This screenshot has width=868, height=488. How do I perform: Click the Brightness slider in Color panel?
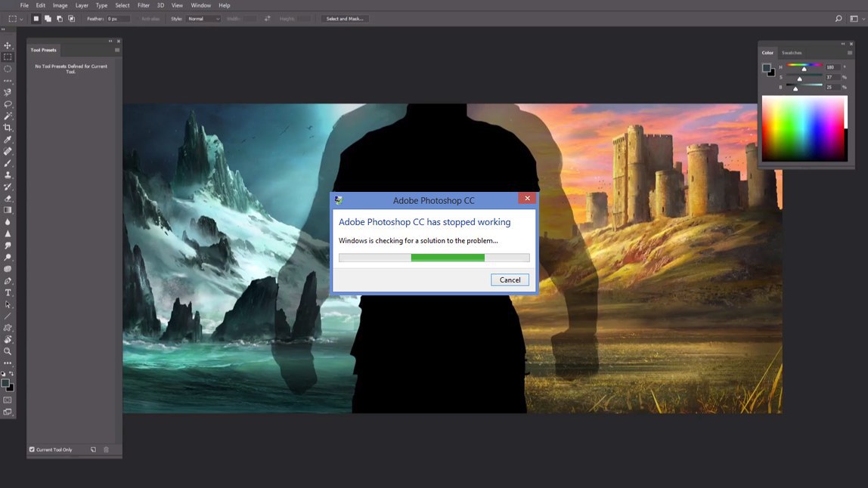coord(804,86)
